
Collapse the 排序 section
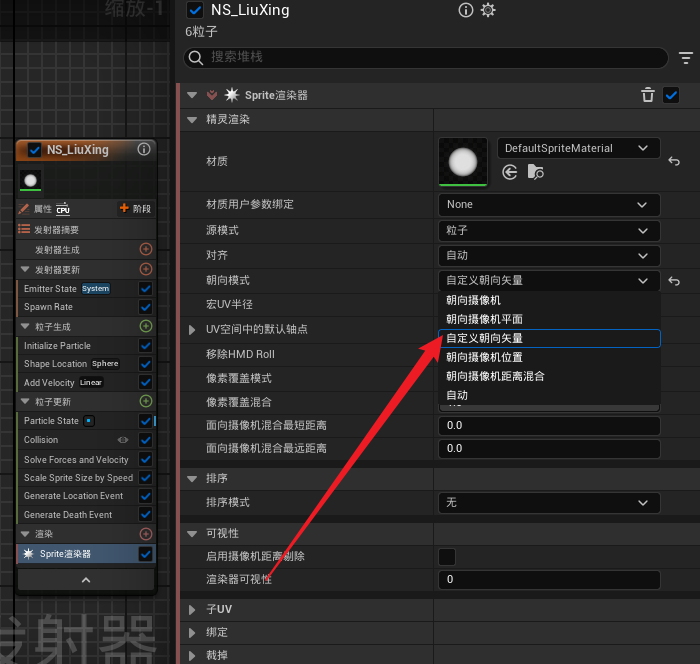point(192,479)
